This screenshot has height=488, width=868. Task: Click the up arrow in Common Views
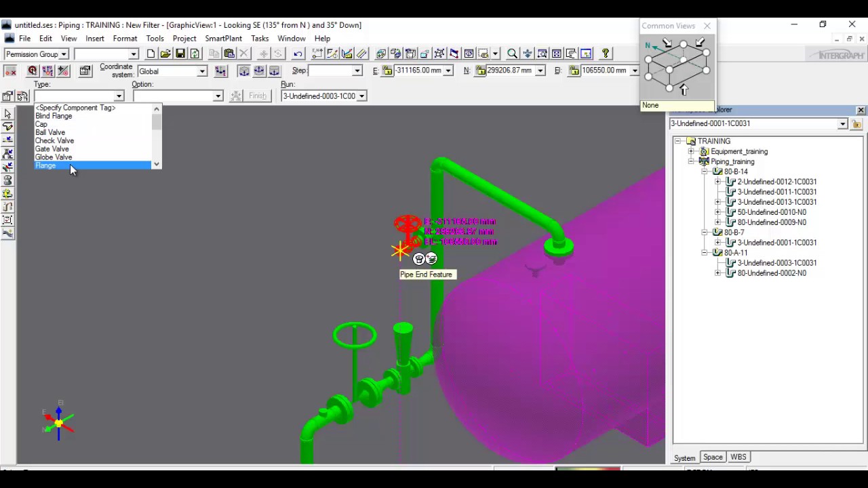point(684,89)
